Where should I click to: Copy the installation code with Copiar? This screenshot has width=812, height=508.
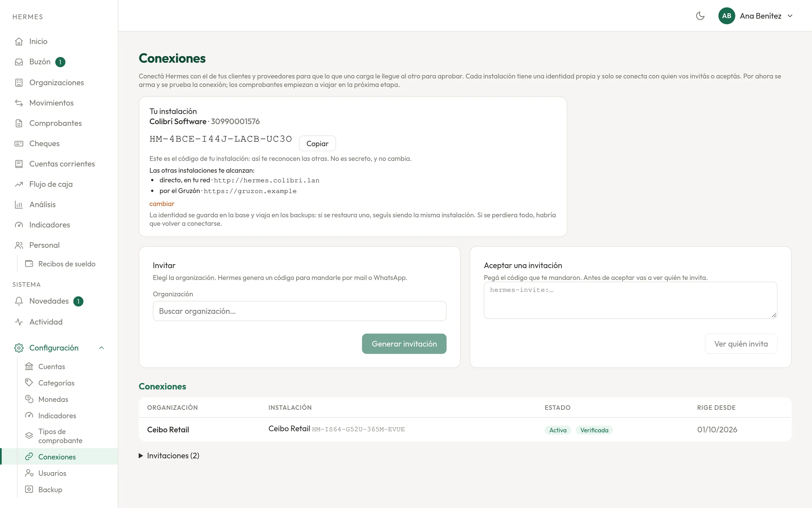point(317,143)
